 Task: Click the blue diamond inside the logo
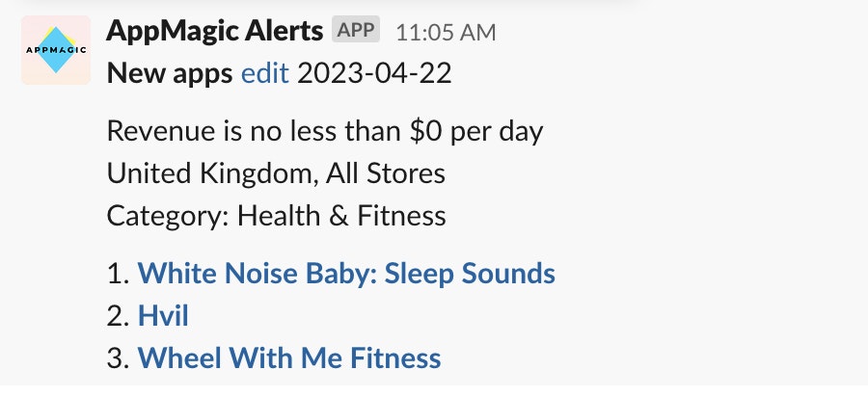pyautogui.click(x=56, y=50)
